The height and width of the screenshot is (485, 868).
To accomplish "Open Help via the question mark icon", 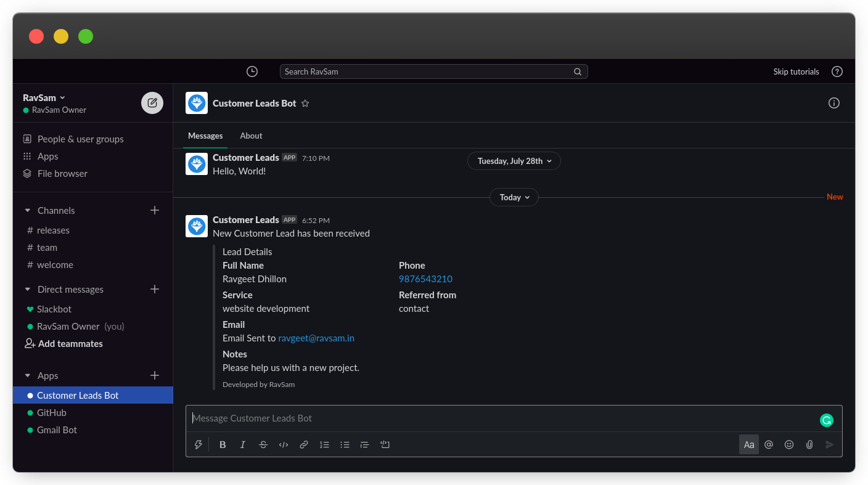I will point(837,71).
